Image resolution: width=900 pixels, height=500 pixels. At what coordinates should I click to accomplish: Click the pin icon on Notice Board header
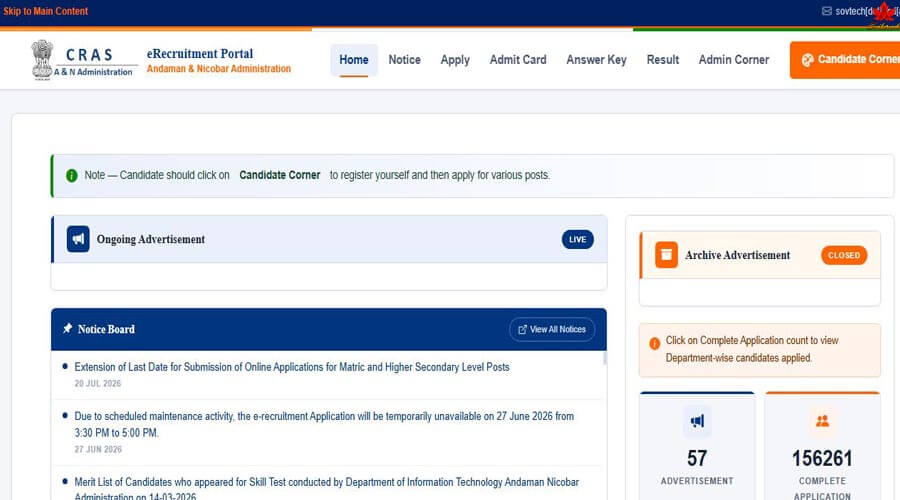click(x=68, y=328)
